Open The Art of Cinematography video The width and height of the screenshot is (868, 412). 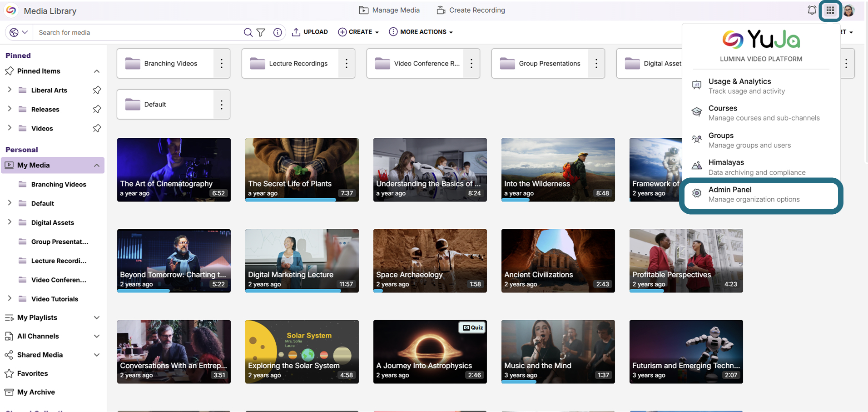(x=174, y=170)
